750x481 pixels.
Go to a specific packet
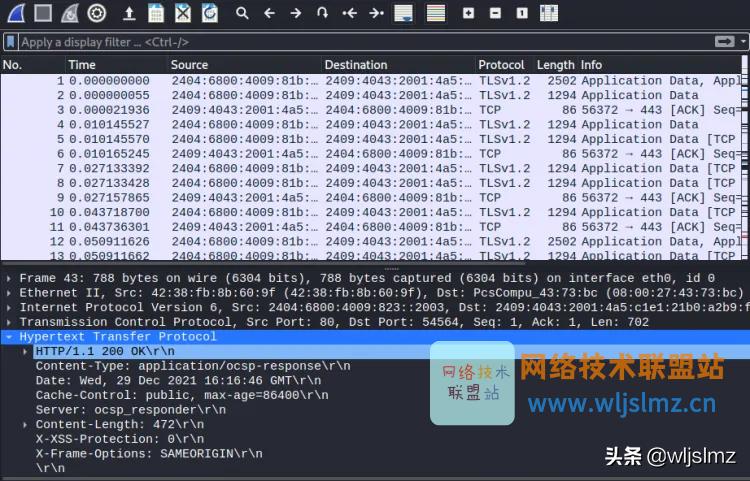click(x=323, y=13)
